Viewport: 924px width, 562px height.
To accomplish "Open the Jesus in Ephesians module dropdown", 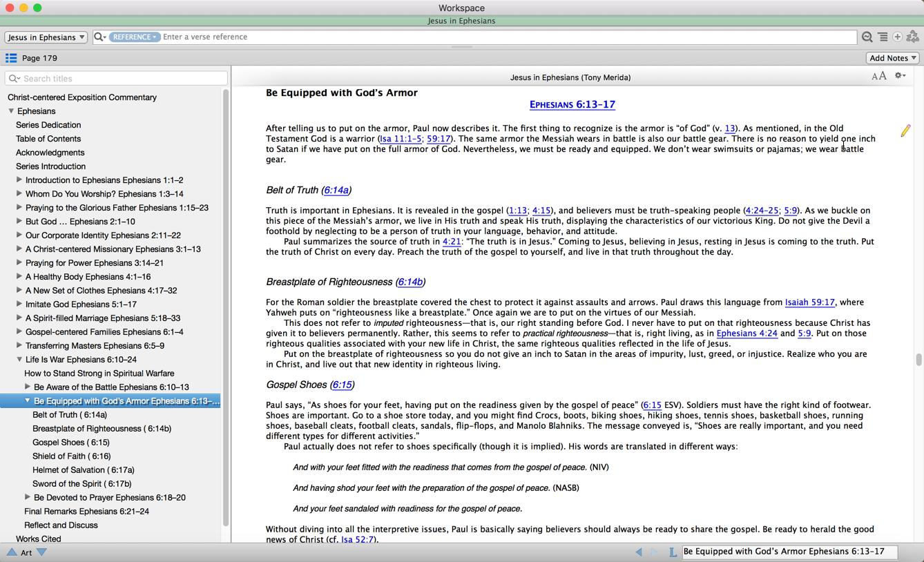I will (46, 37).
